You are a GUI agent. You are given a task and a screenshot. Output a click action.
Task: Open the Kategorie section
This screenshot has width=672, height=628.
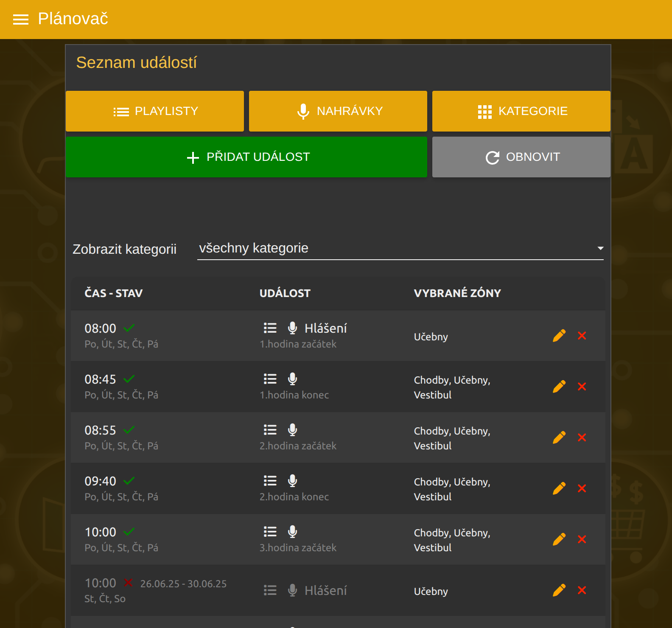(521, 111)
